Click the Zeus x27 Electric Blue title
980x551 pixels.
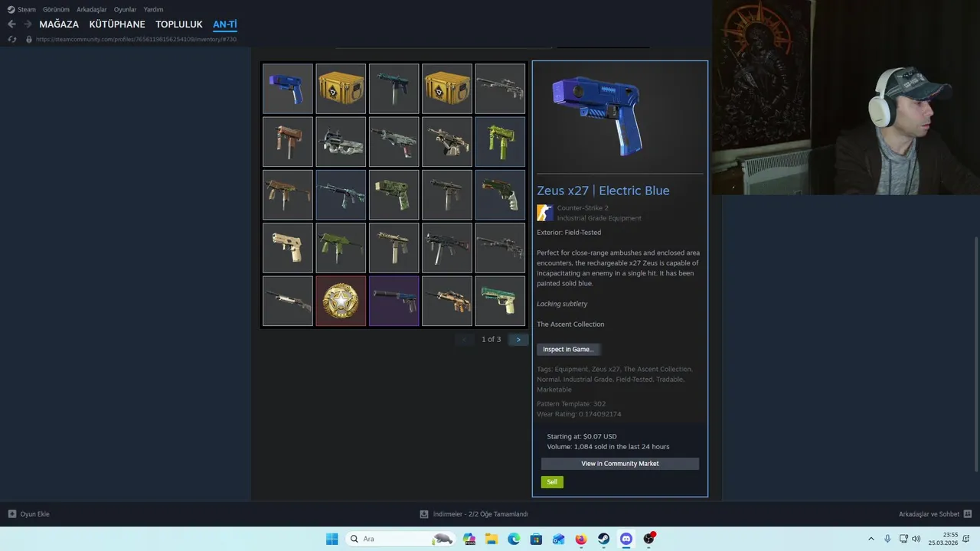603,191
